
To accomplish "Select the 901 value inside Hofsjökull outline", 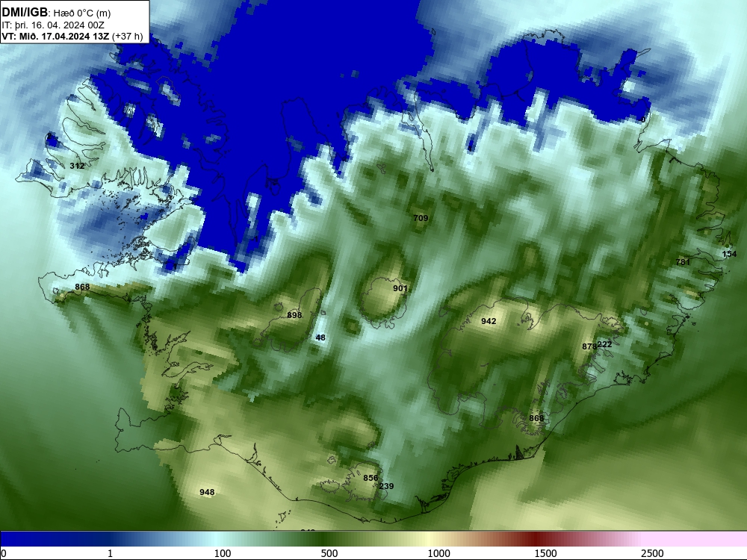I will 400,288.
